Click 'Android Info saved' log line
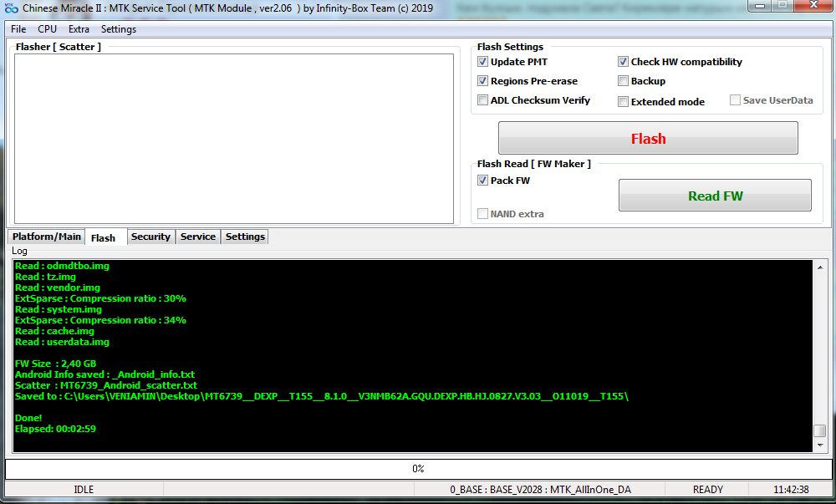The image size is (836, 504). click(105, 374)
